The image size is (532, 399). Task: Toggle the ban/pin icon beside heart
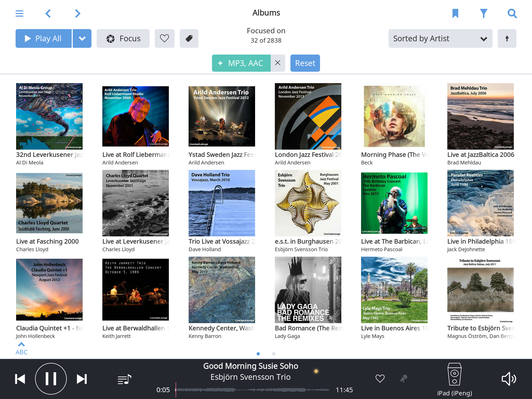pyautogui.click(x=403, y=379)
